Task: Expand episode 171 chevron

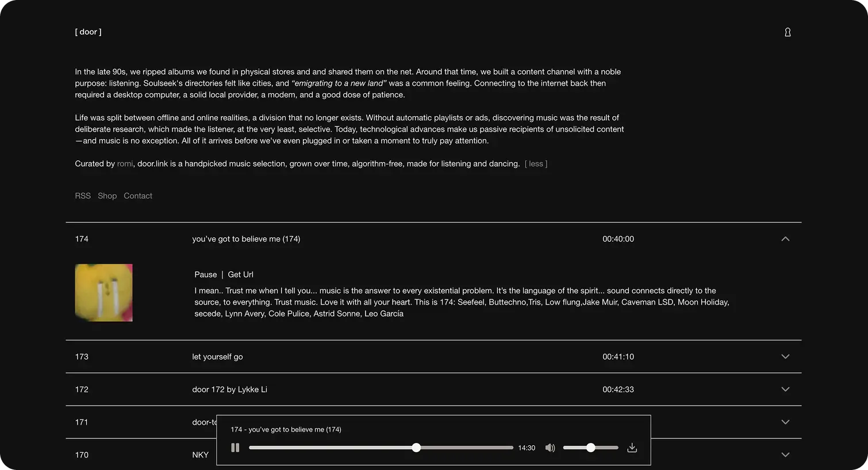Action: [x=785, y=422]
